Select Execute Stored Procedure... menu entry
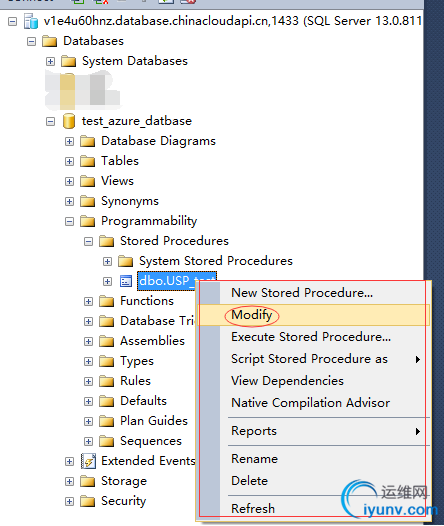Image resolution: width=444 pixels, height=526 pixels. (x=311, y=337)
